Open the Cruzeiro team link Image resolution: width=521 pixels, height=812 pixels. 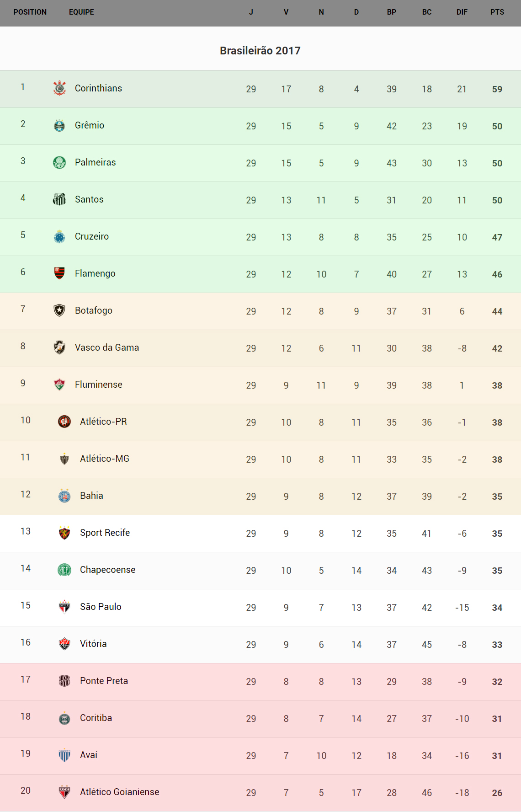coord(91,236)
